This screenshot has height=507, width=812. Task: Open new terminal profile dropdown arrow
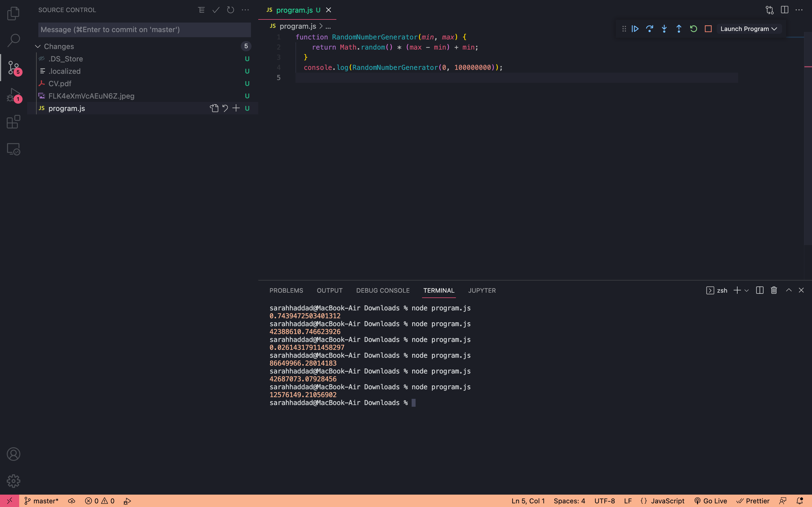coord(747,290)
